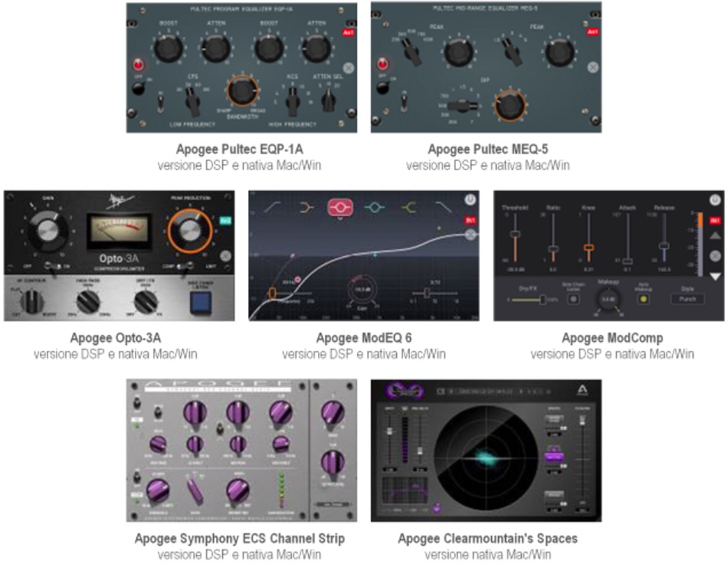This screenshot has height=575, width=728.
Task: Click the red Ao1 badge on Pultec MEQ-5
Action: (x=592, y=32)
